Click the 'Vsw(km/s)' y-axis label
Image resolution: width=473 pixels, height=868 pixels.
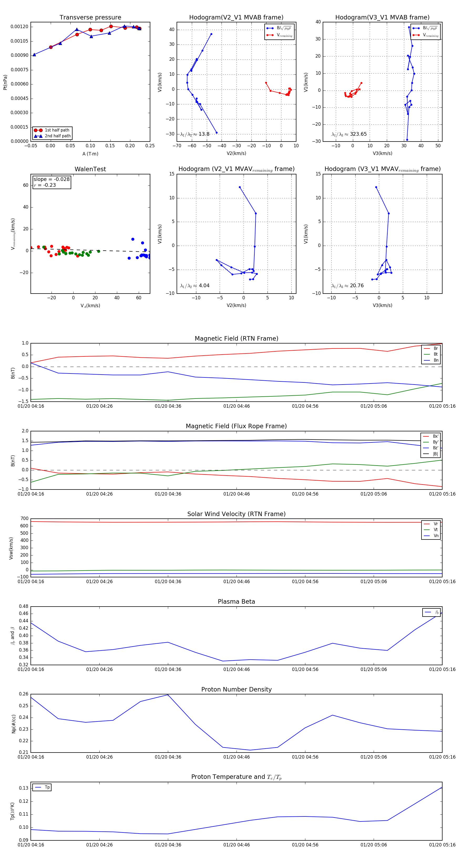point(11,548)
